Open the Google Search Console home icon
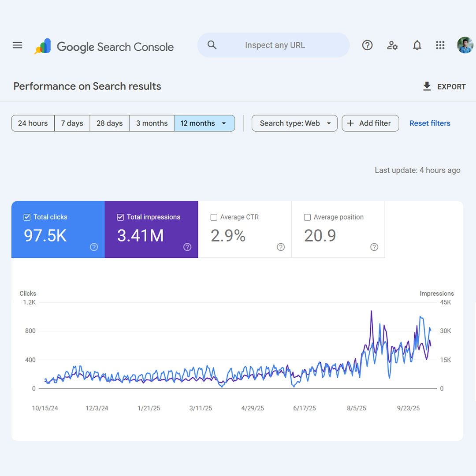The height and width of the screenshot is (476, 476). click(x=44, y=45)
